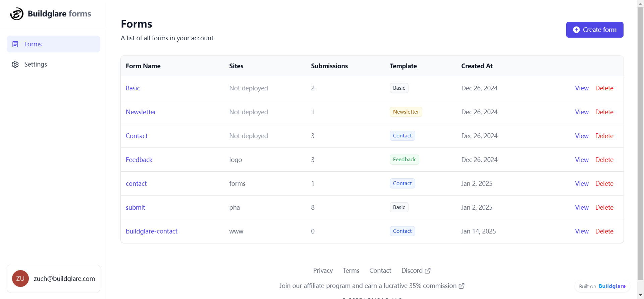Screen dimensions: 644x299
Task: Open the buildglare-contact form
Action: pos(152,231)
